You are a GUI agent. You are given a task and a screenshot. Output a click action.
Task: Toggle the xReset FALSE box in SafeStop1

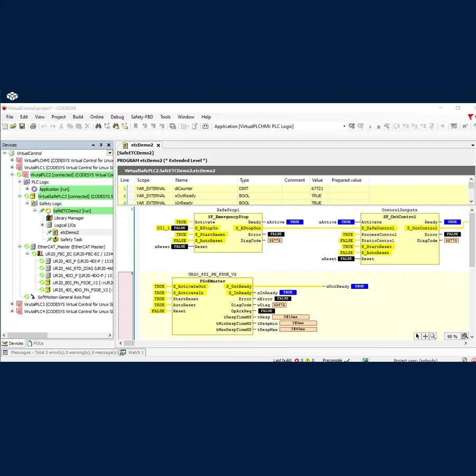click(180, 246)
